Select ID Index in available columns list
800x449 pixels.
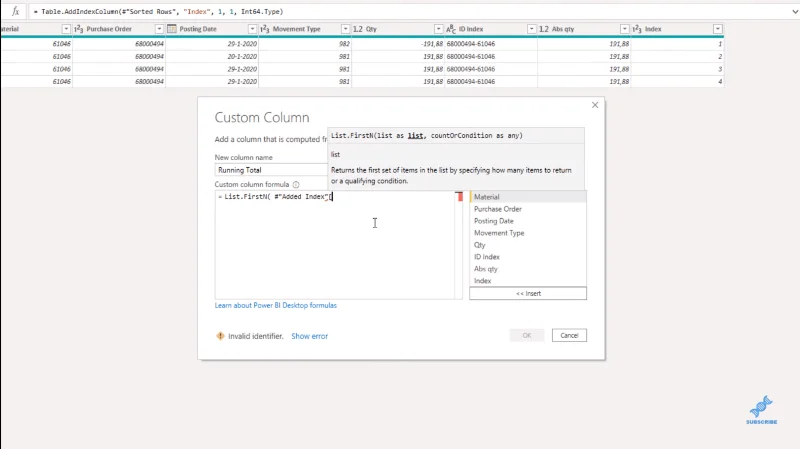(528, 257)
